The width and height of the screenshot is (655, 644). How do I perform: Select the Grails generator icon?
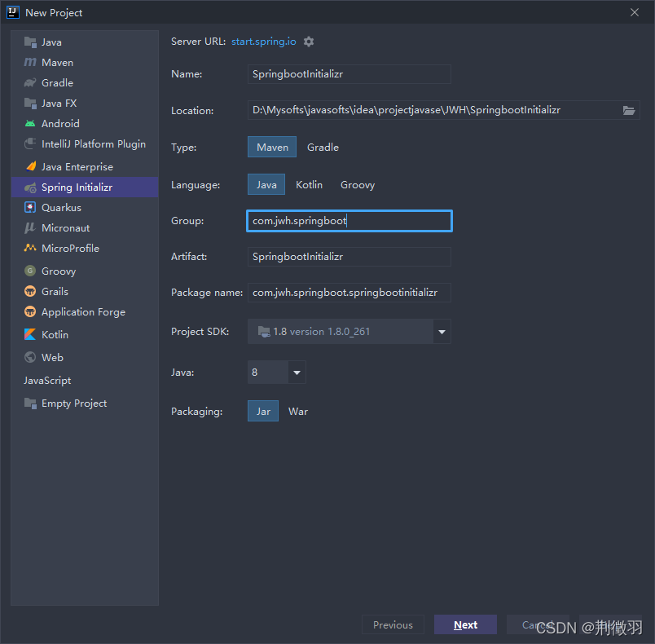click(x=30, y=292)
